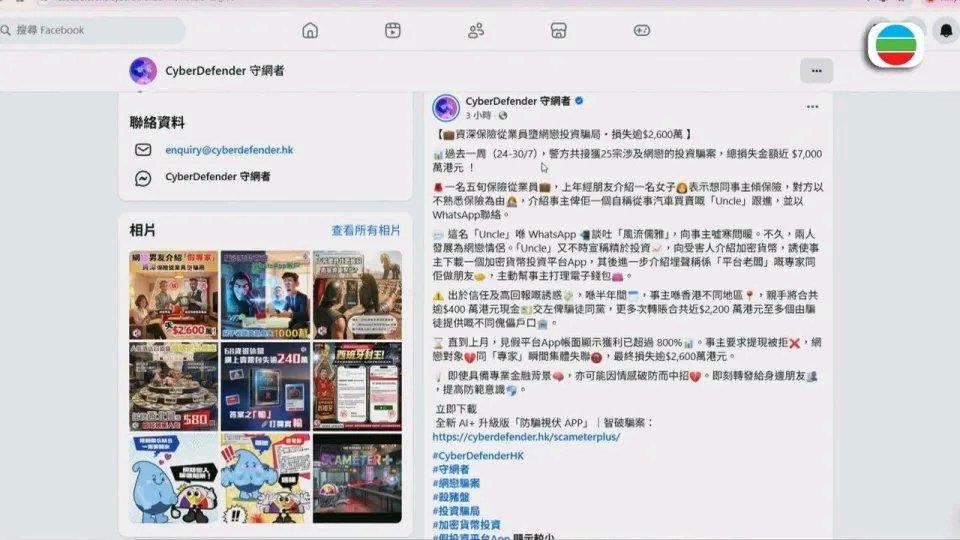Open blue water-drop mascot with hearts thumbnail
Viewport: 960px width, 540px height.
tap(173, 478)
